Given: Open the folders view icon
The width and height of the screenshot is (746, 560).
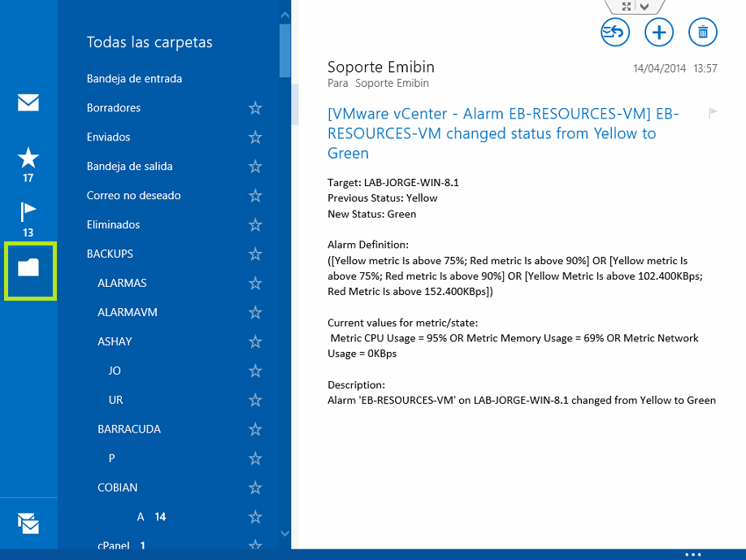Looking at the screenshot, I should 28,267.
